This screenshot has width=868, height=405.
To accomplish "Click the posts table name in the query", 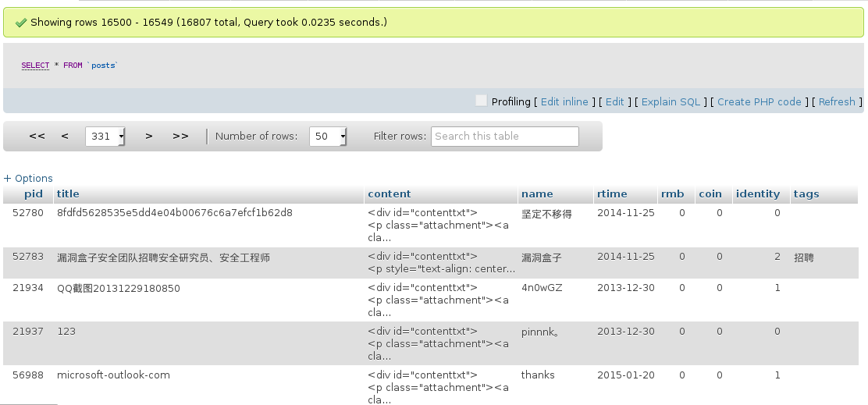I will 104,66.
